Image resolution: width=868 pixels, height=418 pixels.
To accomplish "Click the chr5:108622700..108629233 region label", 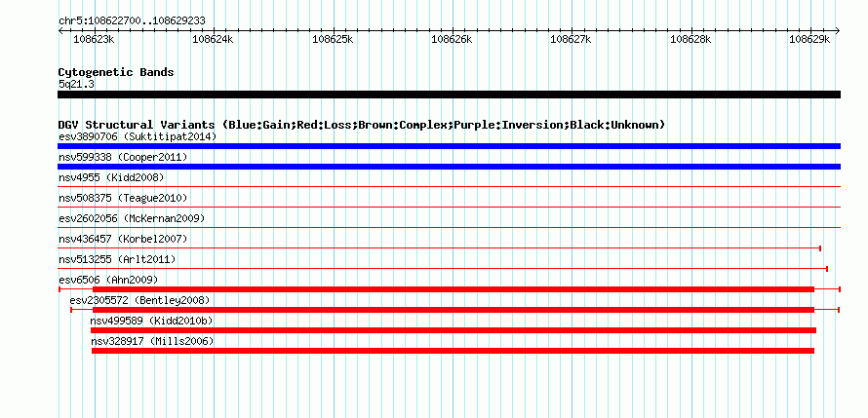I will 132,20.
